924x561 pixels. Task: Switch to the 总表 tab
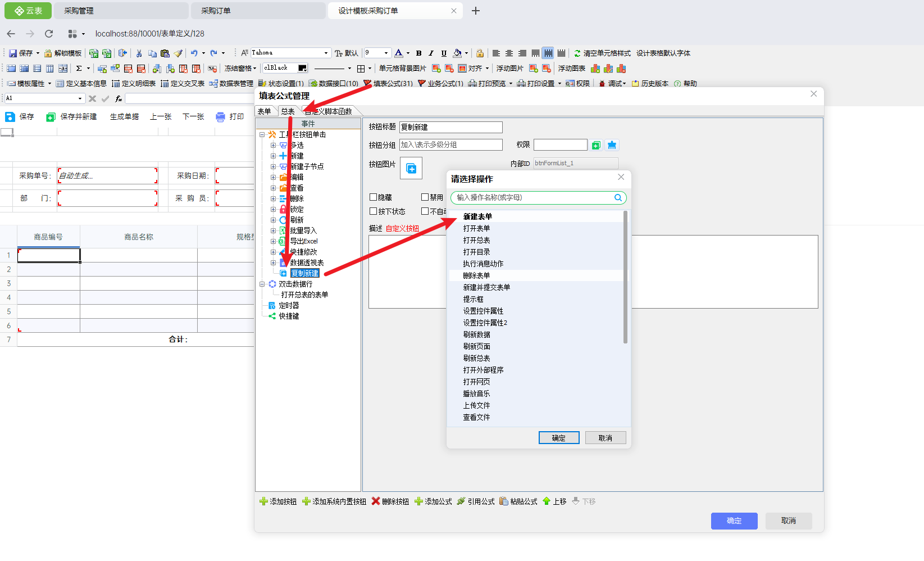288,111
